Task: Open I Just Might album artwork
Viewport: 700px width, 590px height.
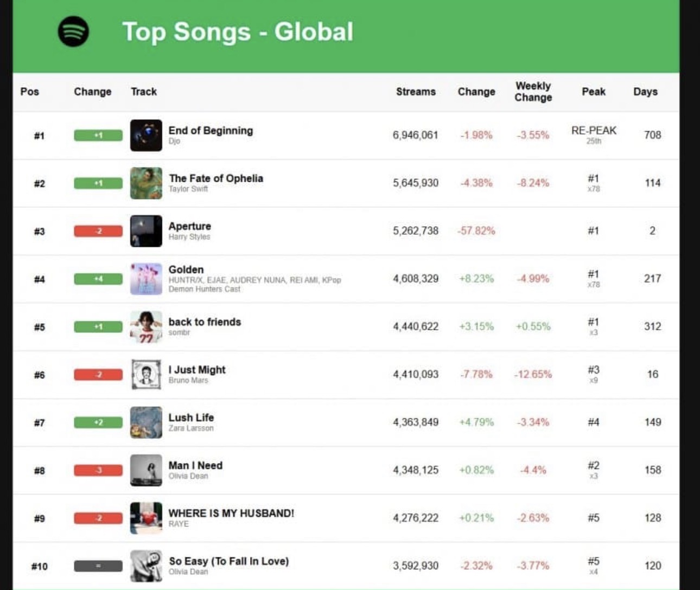Action: point(146,374)
